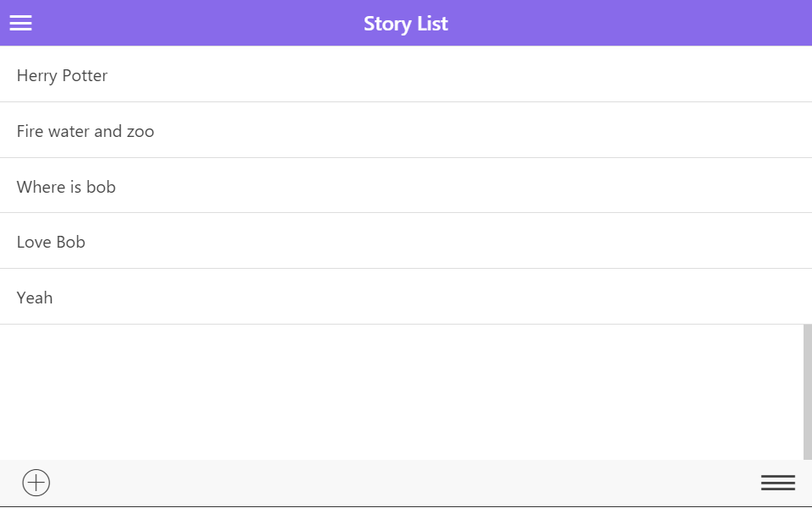Image resolution: width=812 pixels, height=508 pixels.
Task: Open the bottom-right three-line menu icon
Action: [777, 483]
